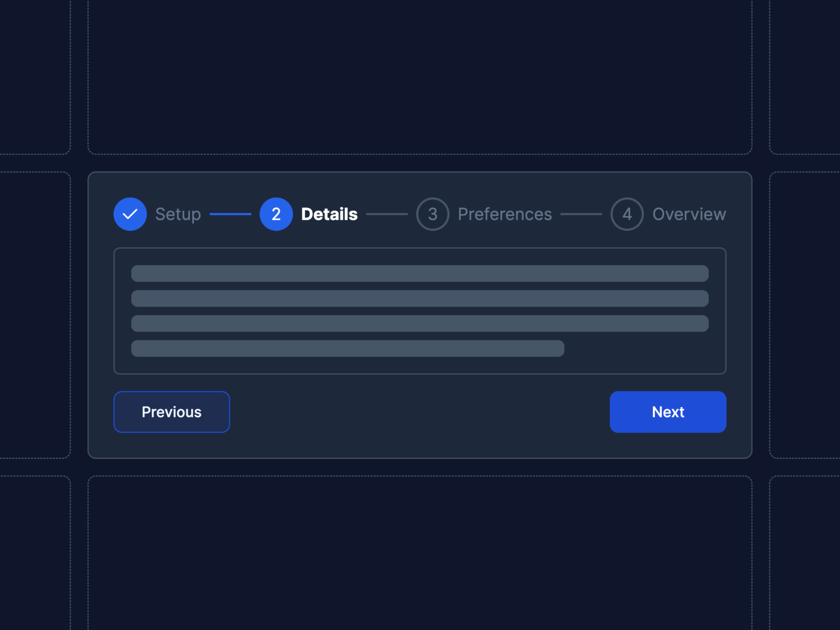Jump to the Overview step
The image size is (840, 630).
689,214
